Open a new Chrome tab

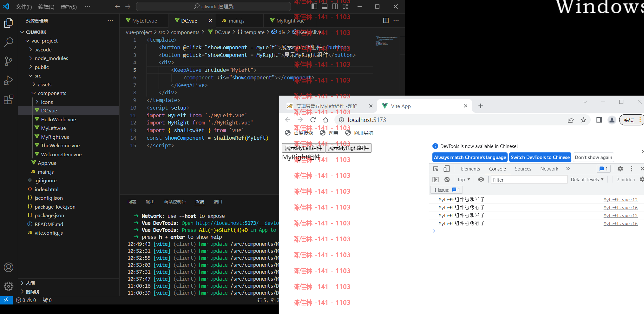481,106
